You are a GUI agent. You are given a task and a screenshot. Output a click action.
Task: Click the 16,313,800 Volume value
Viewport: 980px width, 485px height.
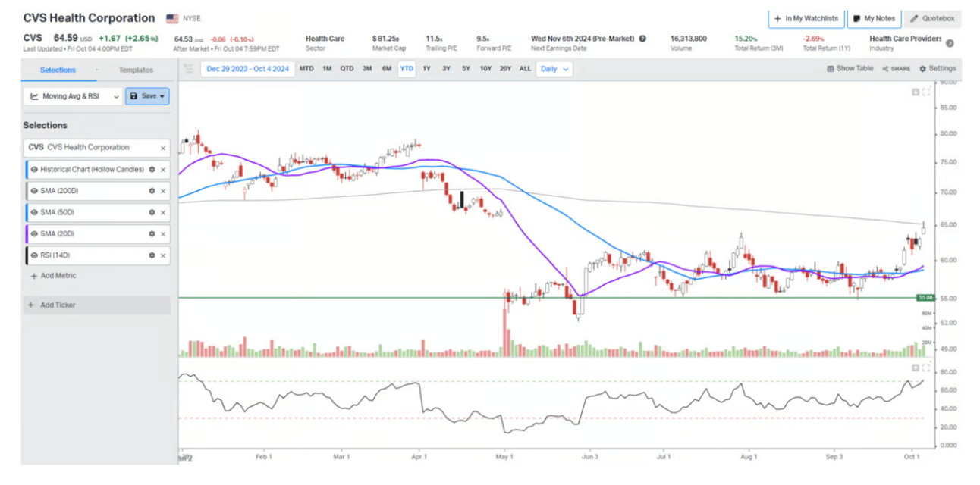click(689, 38)
